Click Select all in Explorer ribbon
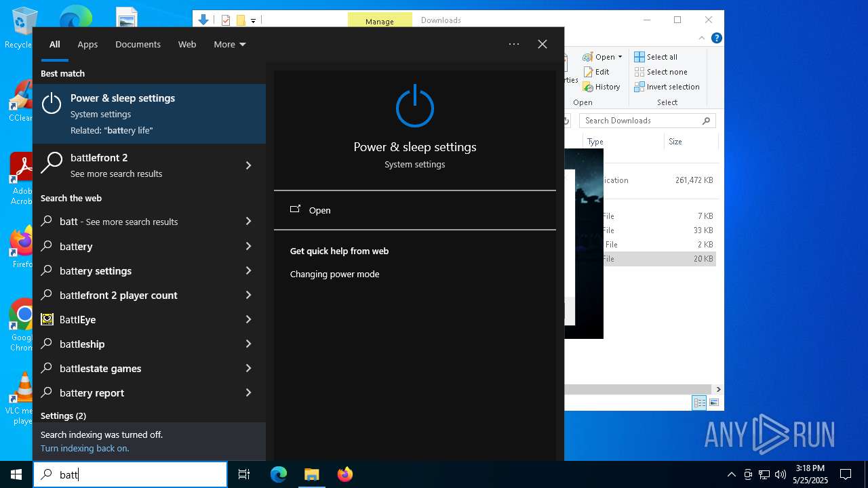868x488 pixels. click(656, 57)
